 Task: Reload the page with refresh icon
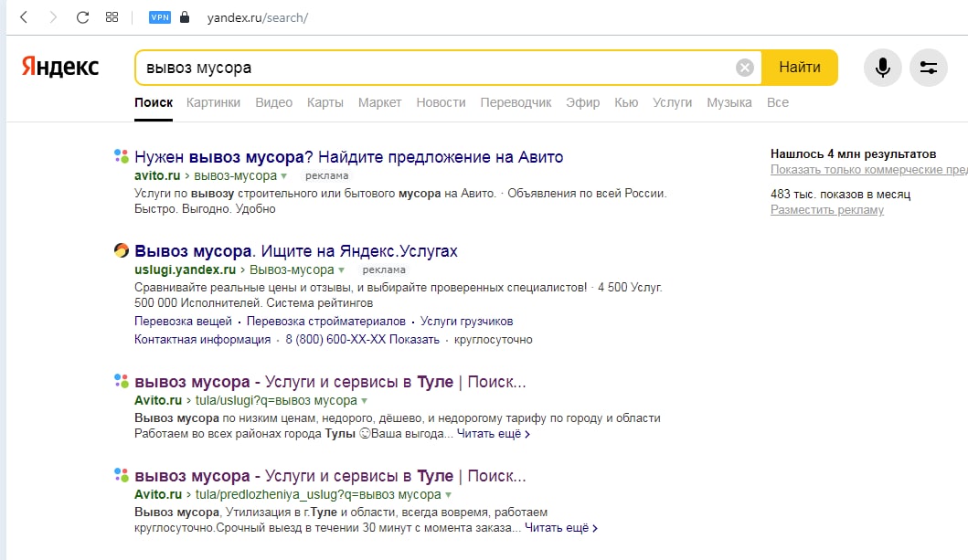pos(82,17)
